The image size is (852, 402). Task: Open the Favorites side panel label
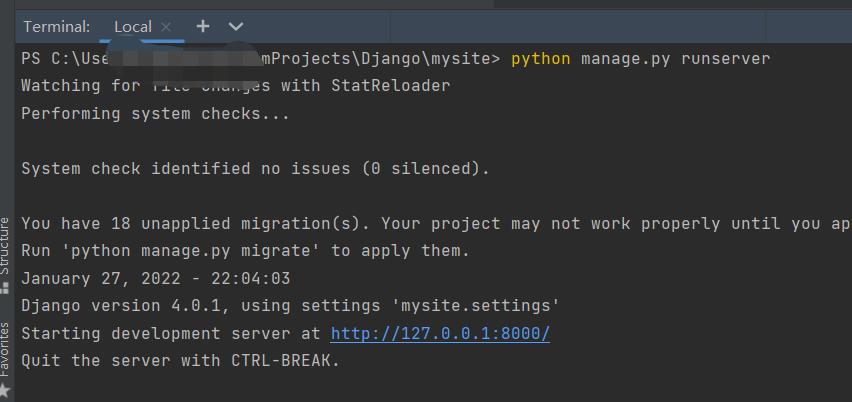pyautogui.click(x=5, y=348)
